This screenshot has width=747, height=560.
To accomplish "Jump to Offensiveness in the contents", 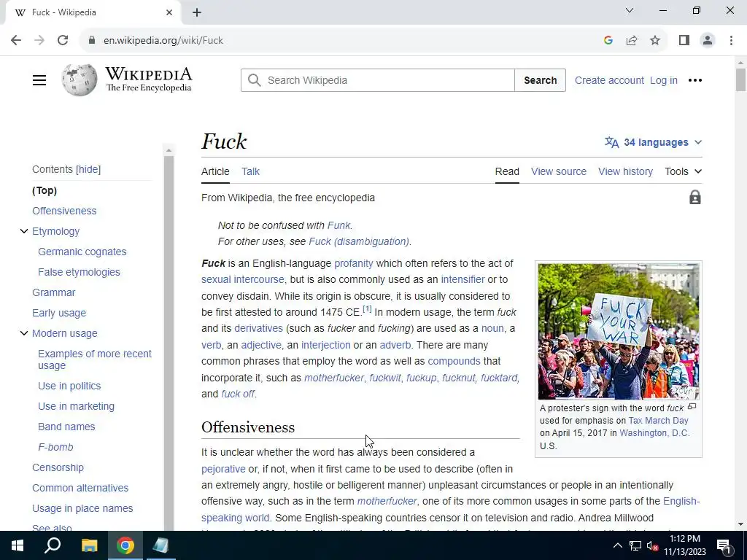I will point(64,211).
